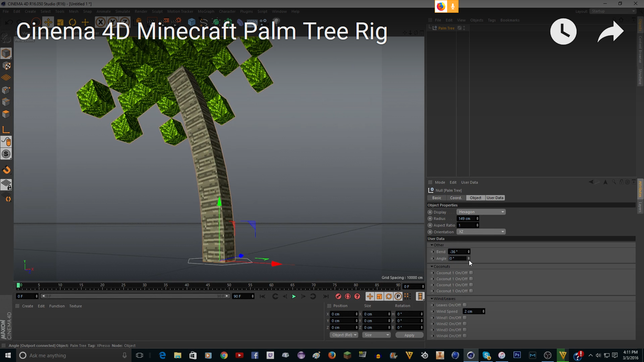
Task: Toggle animation dot beside Radius
Action: (x=430, y=219)
